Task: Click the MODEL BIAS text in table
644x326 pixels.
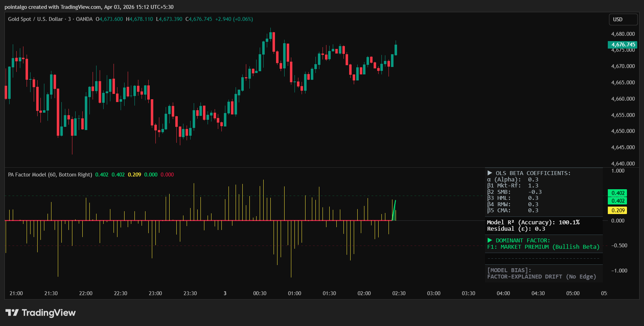Action: (x=509, y=270)
